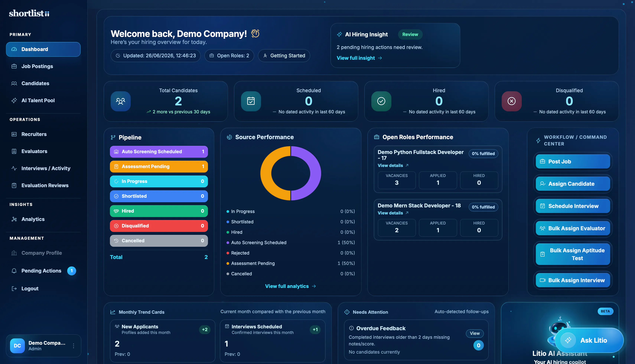Screen dimensions: 635x364
Task: Click the Post Job button
Action: (x=573, y=162)
